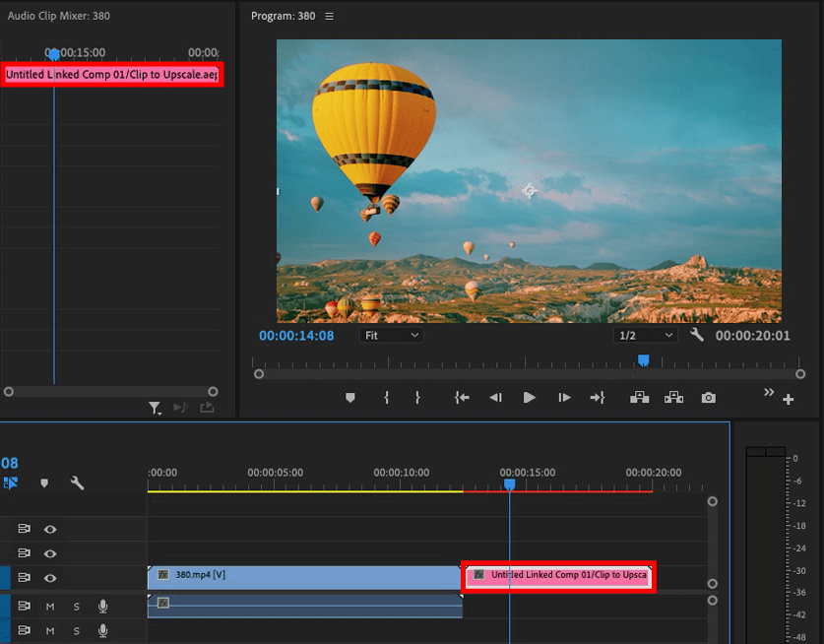Open the timeline display settings wrench

[x=77, y=483]
